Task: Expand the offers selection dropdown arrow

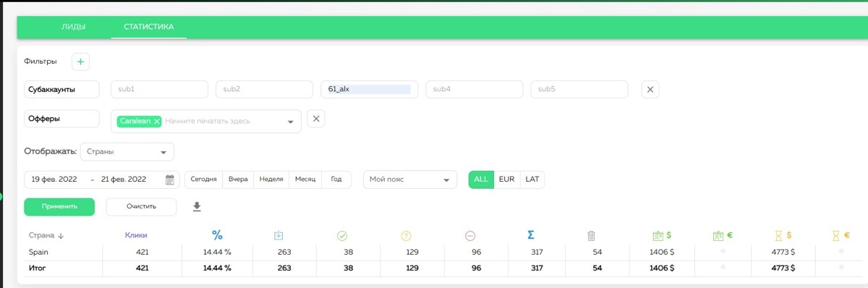Action: pyautogui.click(x=291, y=122)
